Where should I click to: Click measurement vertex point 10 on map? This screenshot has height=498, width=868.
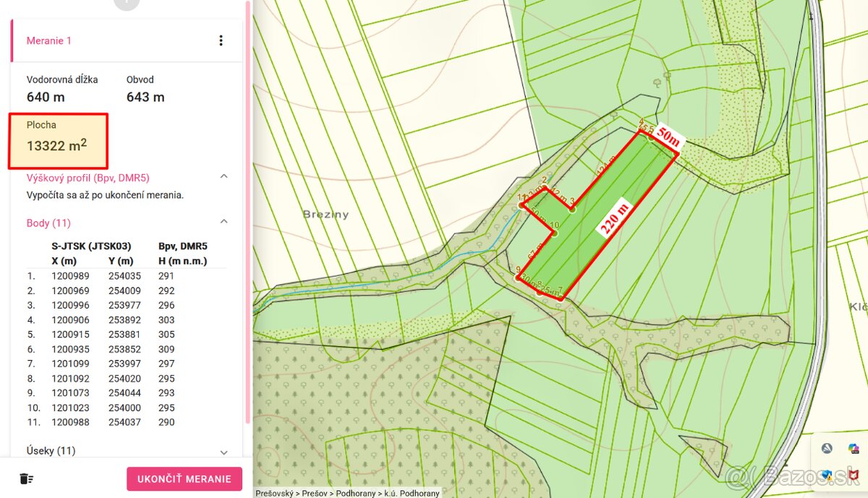(x=555, y=233)
